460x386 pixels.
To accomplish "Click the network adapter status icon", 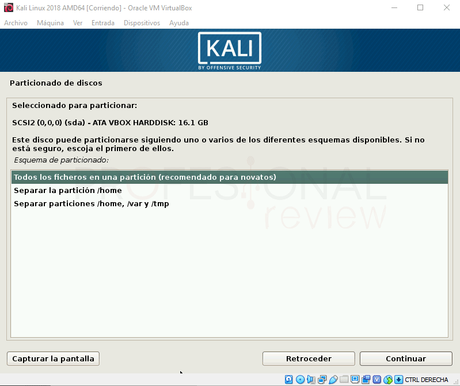I will (x=322, y=379).
